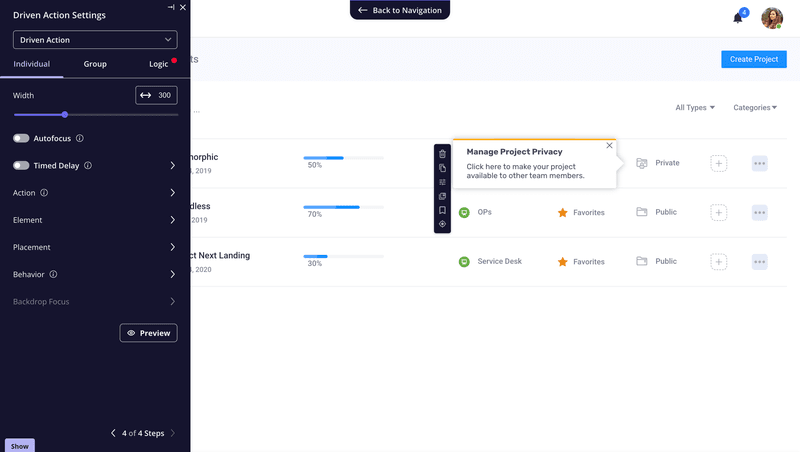Open the notifications bell

point(738,18)
